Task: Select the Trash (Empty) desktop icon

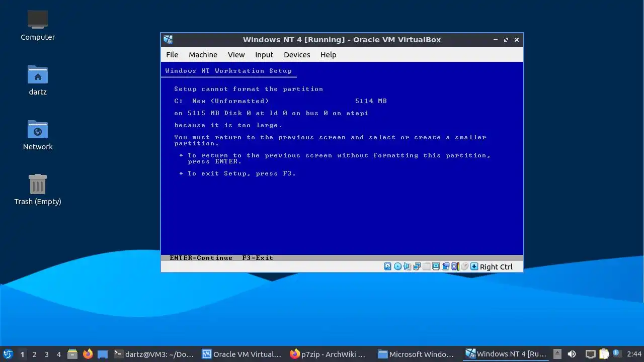Action: point(38,190)
